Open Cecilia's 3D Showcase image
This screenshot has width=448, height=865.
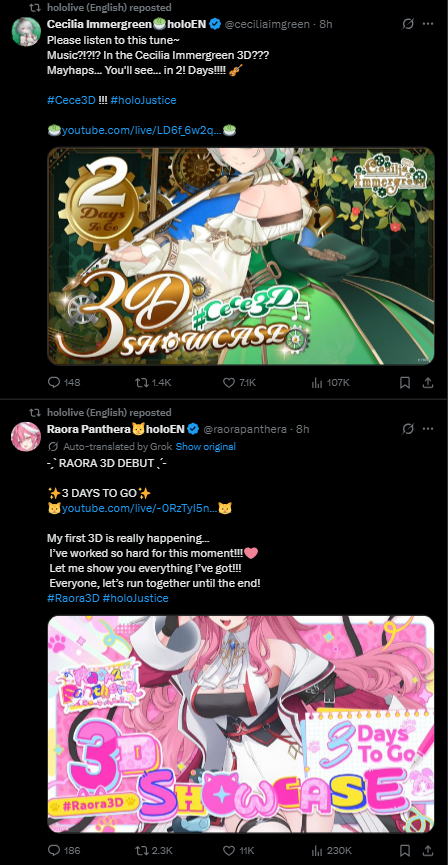tap(241, 256)
